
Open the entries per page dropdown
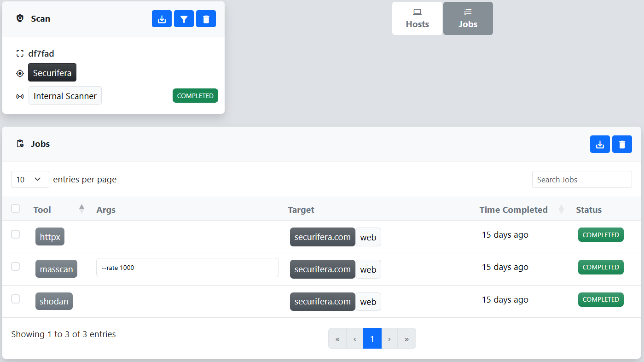pyautogui.click(x=30, y=180)
